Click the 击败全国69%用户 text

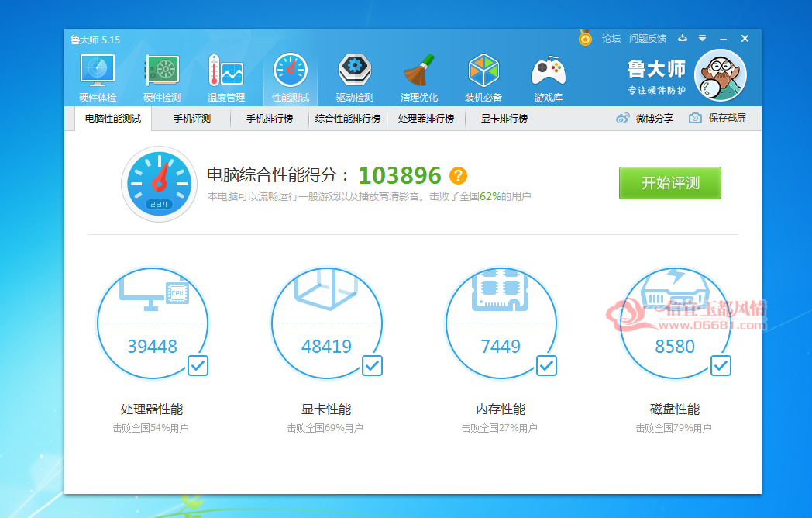coord(325,428)
